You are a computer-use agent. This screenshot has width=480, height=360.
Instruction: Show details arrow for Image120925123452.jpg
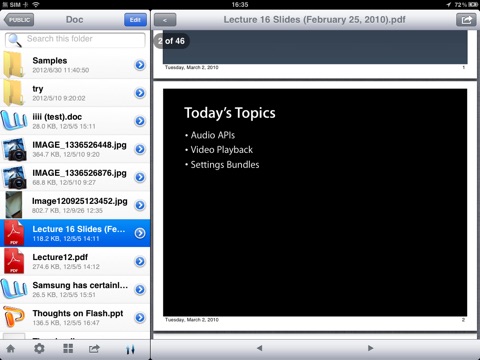[x=140, y=205]
